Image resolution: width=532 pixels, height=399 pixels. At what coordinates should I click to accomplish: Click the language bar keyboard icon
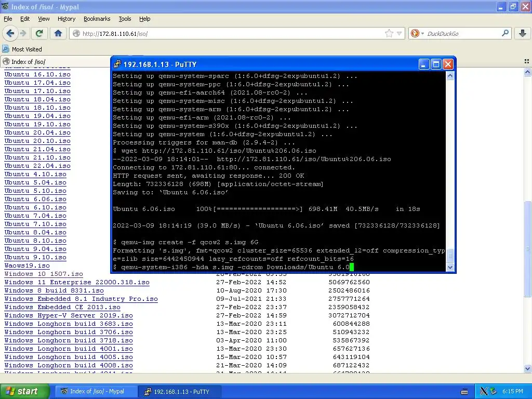(465, 392)
